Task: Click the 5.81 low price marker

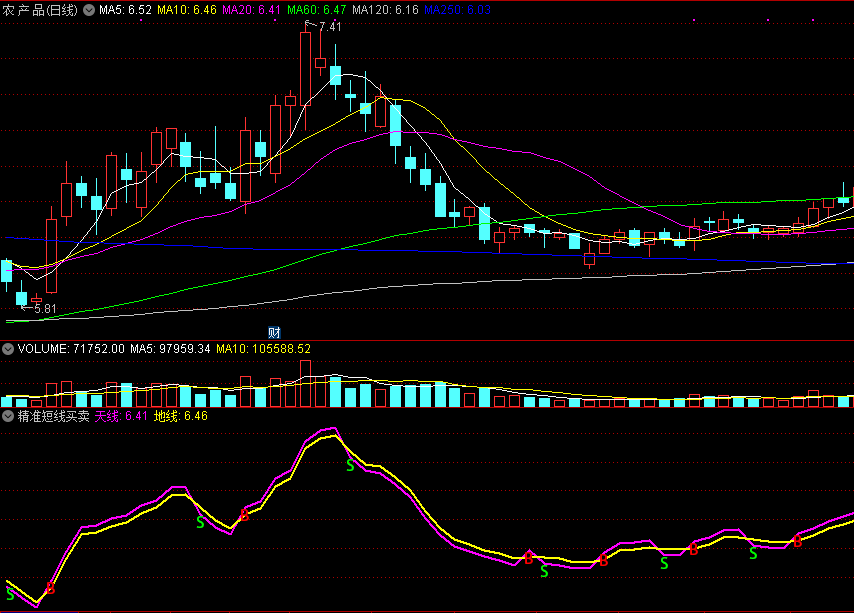Action: pyautogui.click(x=45, y=309)
